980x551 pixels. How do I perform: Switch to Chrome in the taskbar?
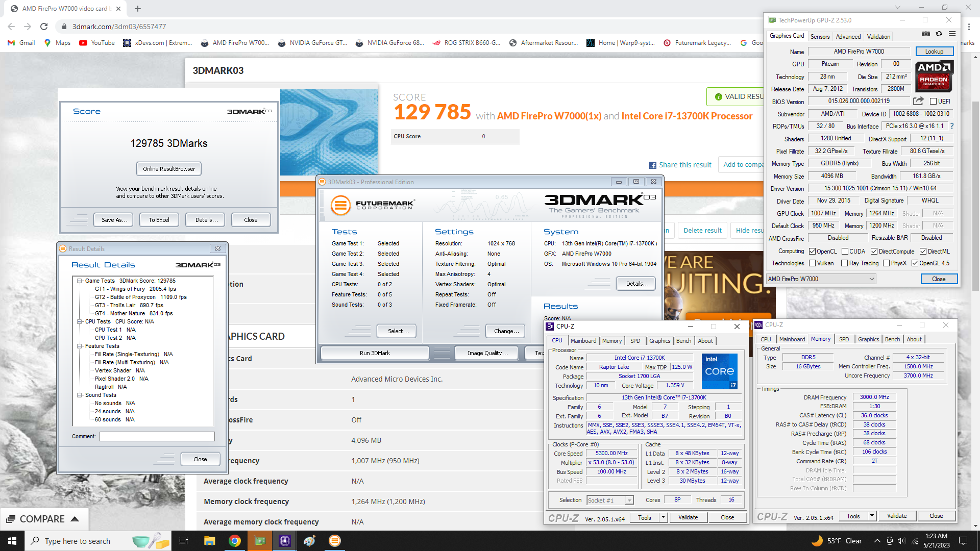pyautogui.click(x=235, y=541)
